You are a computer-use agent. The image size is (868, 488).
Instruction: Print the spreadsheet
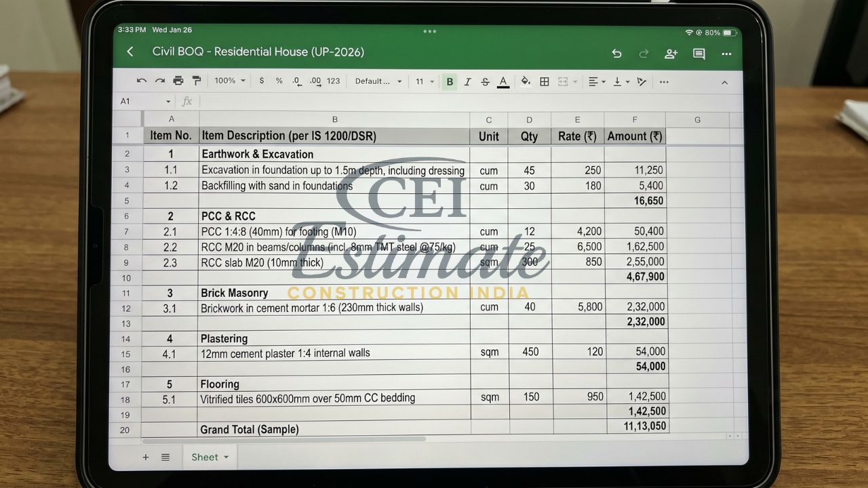pyautogui.click(x=178, y=81)
